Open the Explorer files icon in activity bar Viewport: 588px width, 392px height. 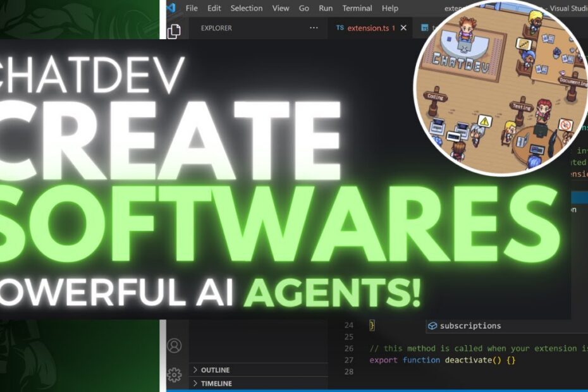[x=174, y=31]
